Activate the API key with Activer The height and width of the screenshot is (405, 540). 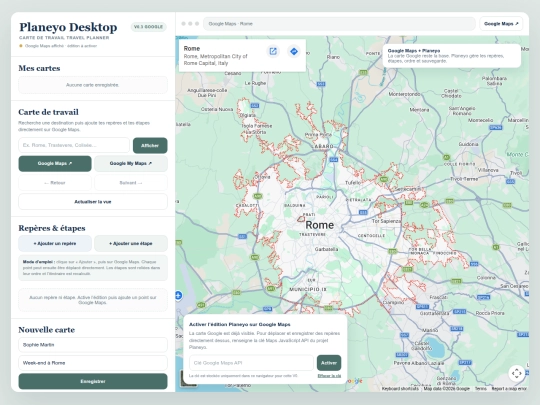coord(329,363)
